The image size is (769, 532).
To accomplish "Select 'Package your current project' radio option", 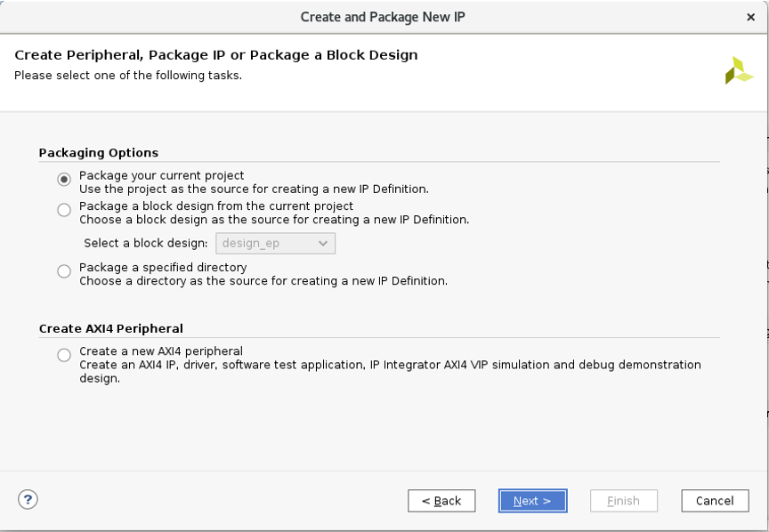I will pyautogui.click(x=64, y=180).
